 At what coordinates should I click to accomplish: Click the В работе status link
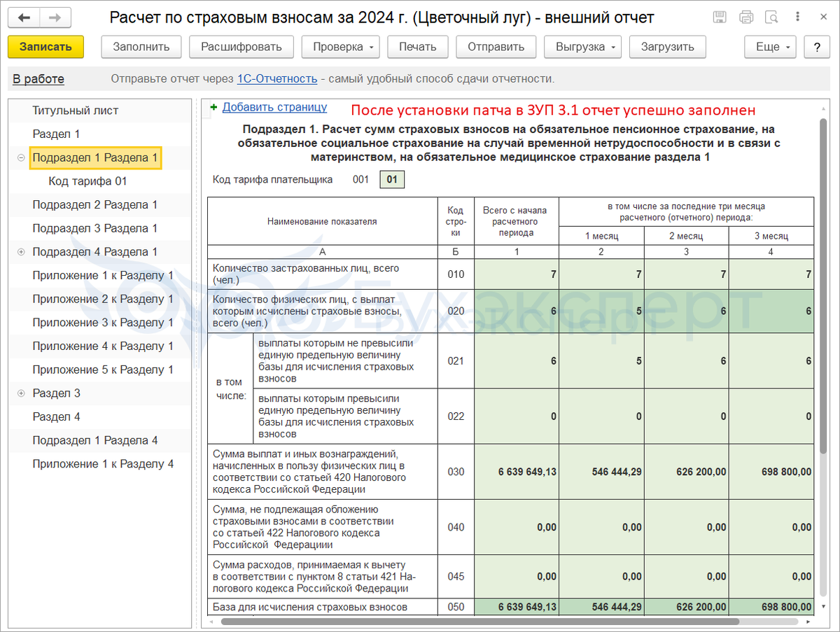pyautogui.click(x=38, y=79)
